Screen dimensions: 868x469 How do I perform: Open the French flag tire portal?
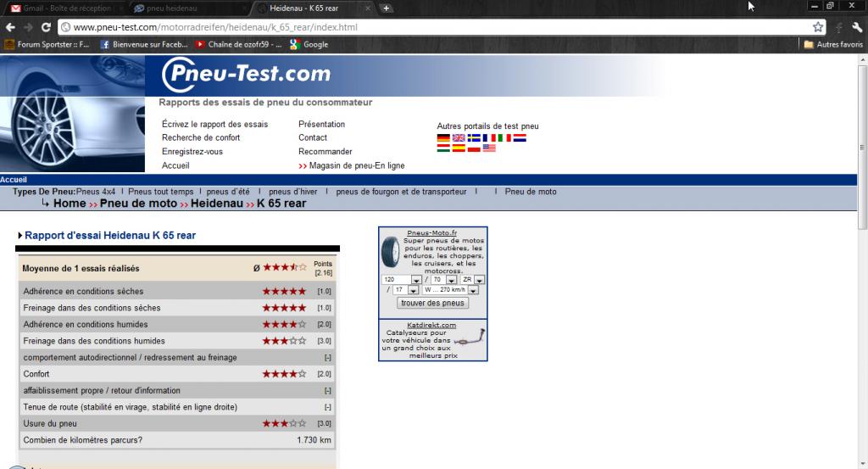coord(489,138)
